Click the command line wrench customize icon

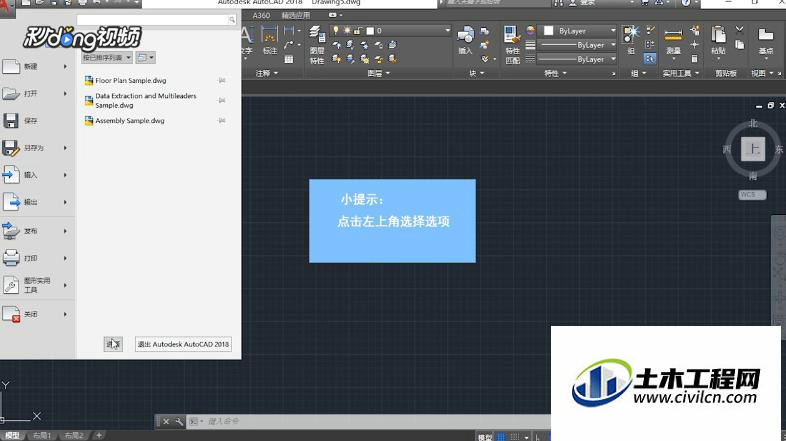pyautogui.click(x=179, y=421)
